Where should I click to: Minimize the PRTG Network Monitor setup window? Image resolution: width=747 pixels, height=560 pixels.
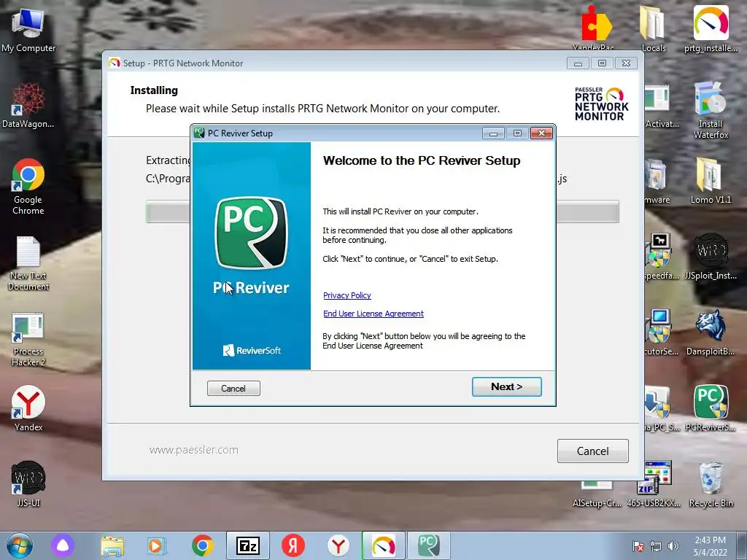pyautogui.click(x=578, y=63)
